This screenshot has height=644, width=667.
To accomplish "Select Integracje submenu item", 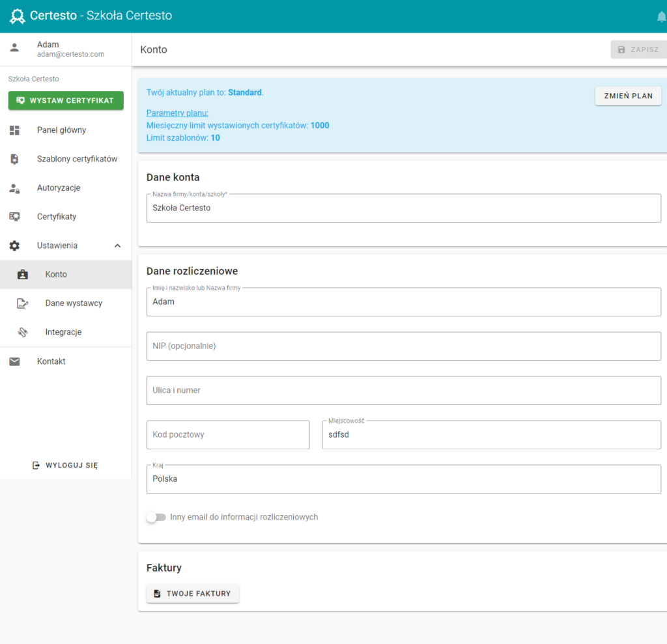I will [66, 332].
